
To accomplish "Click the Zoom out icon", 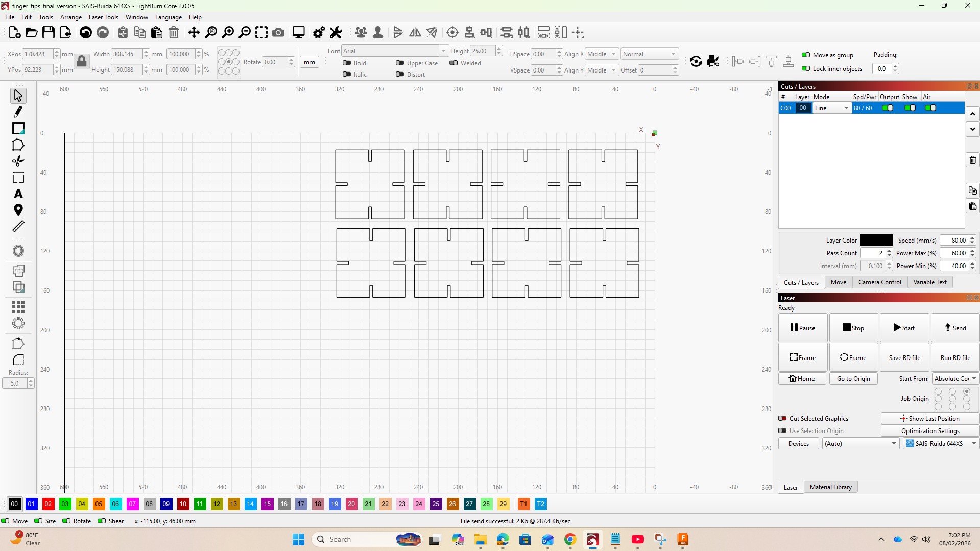I will click(245, 33).
